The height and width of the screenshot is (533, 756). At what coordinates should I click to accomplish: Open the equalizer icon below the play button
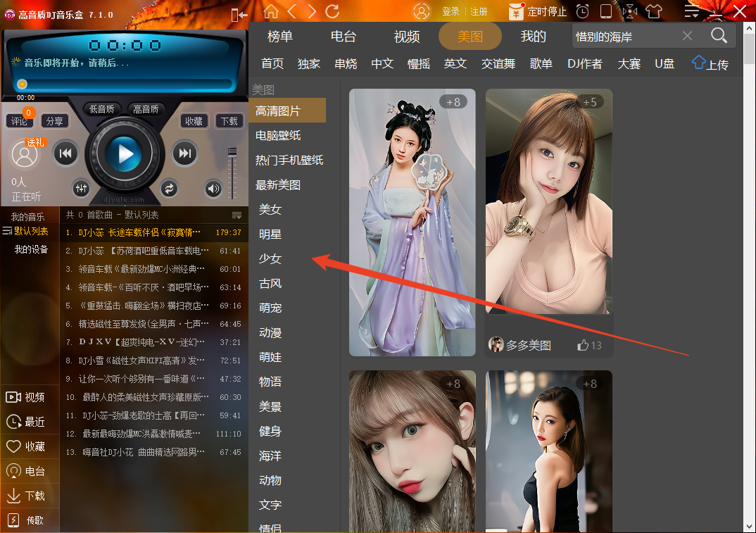[82, 188]
